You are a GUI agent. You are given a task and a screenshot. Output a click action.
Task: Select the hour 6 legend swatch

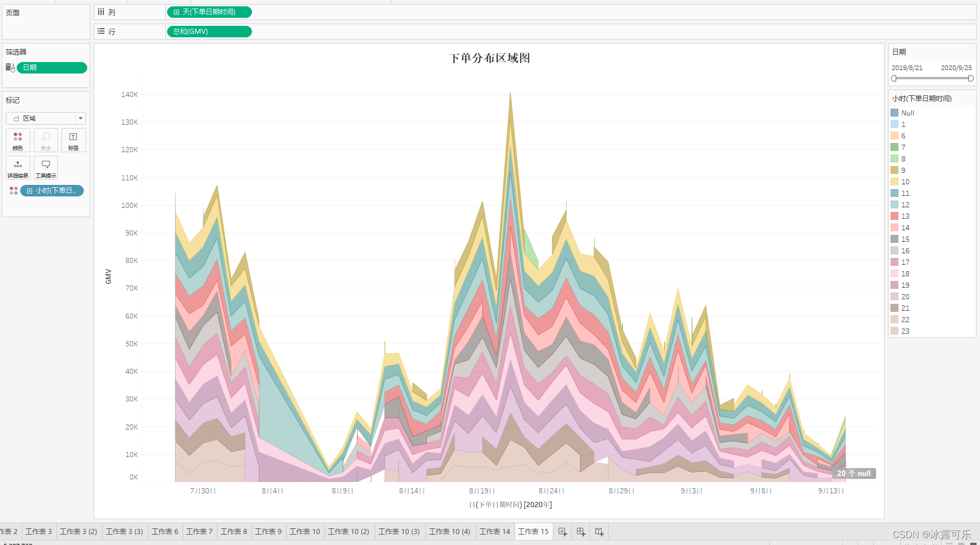[894, 136]
